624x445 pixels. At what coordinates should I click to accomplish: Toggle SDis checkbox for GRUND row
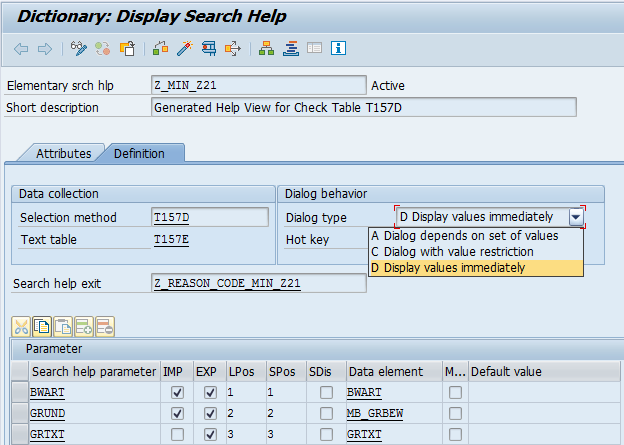point(326,413)
